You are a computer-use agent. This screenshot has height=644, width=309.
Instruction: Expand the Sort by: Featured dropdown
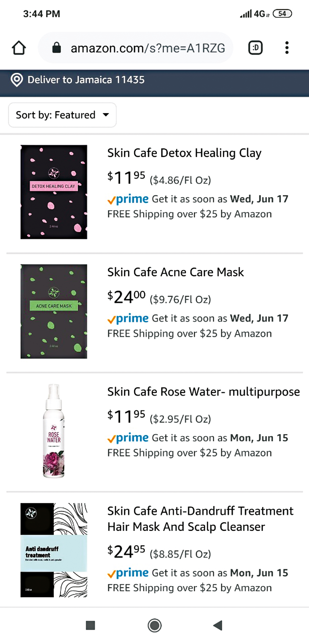62,115
